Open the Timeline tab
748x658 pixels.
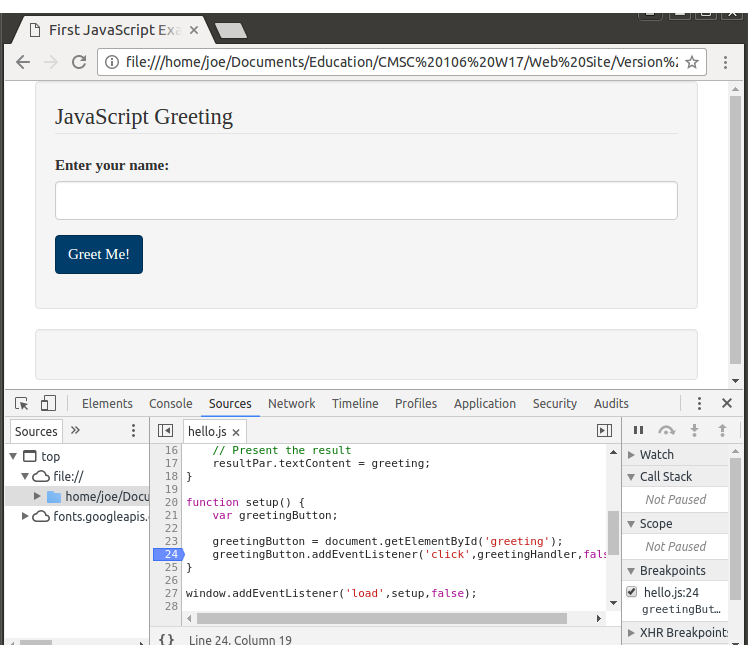coord(355,404)
